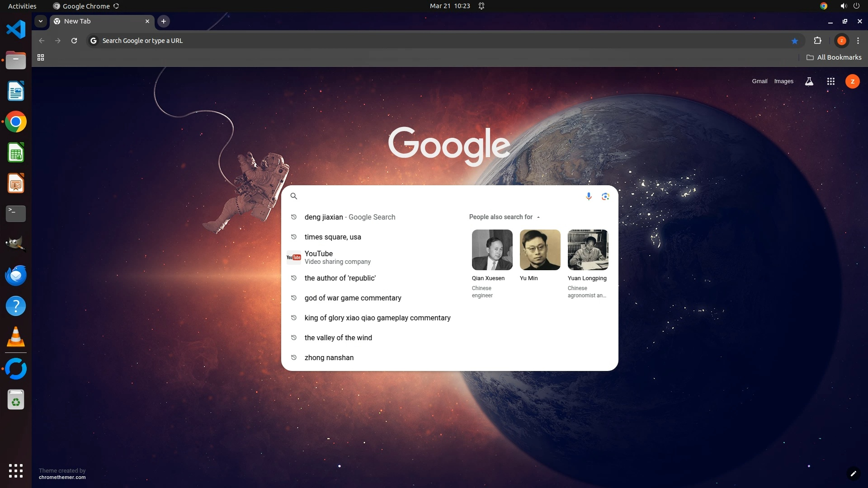The width and height of the screenshot is (868, 488).
Task: Open a new tab with plus button
Action: click(164, 21)
